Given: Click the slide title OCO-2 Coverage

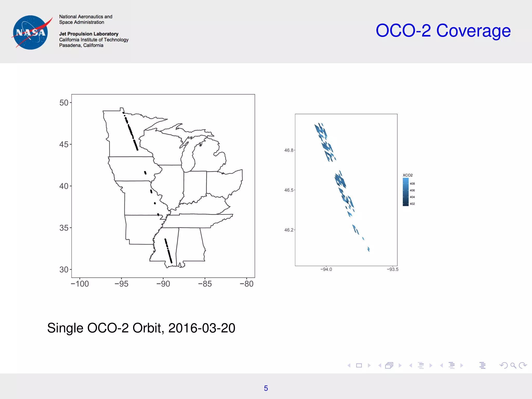Looking at the screenshot, I should tap(443, 31).
